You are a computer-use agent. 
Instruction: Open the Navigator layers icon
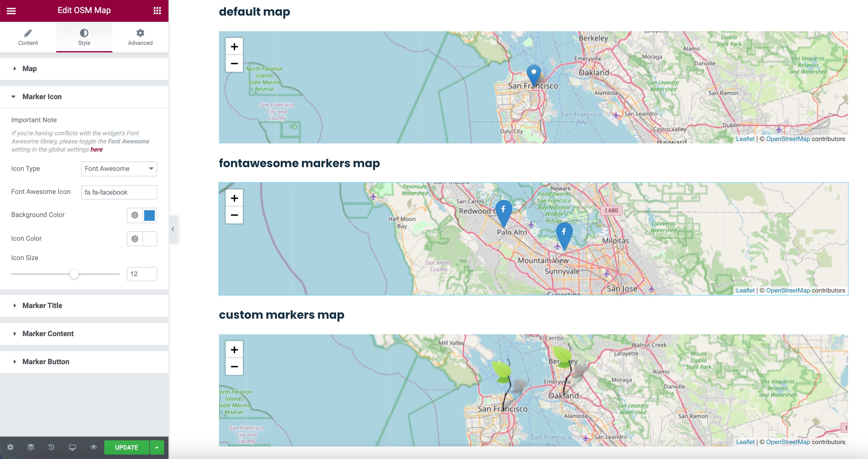(x=31, y=447)
